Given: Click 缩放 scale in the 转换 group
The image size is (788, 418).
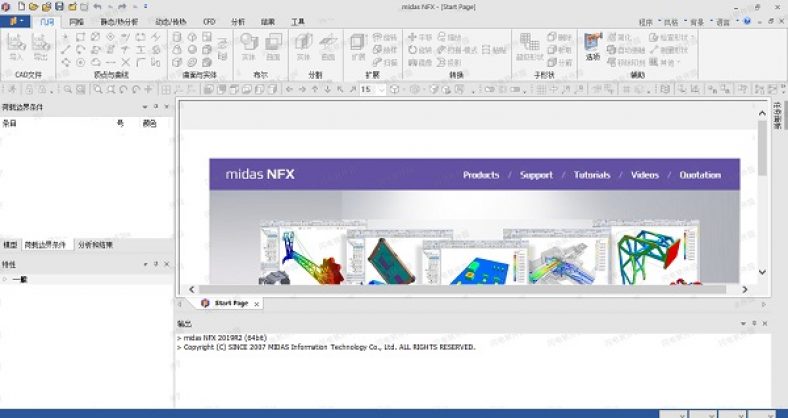Looking at the screenshot, I should point(449,37).
